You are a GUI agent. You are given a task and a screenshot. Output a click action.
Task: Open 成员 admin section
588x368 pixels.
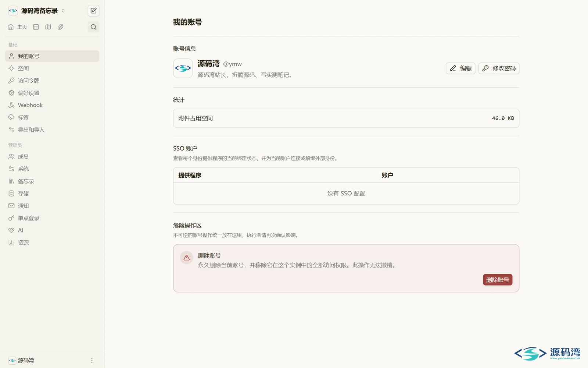coord(52,157)
